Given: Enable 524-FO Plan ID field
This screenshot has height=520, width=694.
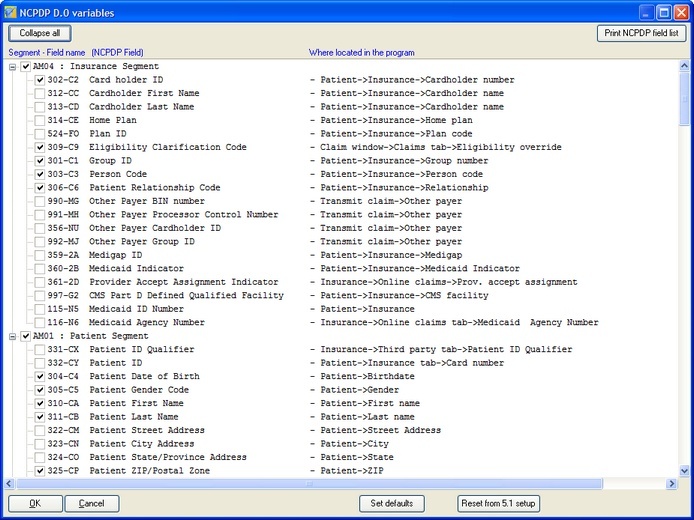Looking at the screenshot, I should 40,134.
